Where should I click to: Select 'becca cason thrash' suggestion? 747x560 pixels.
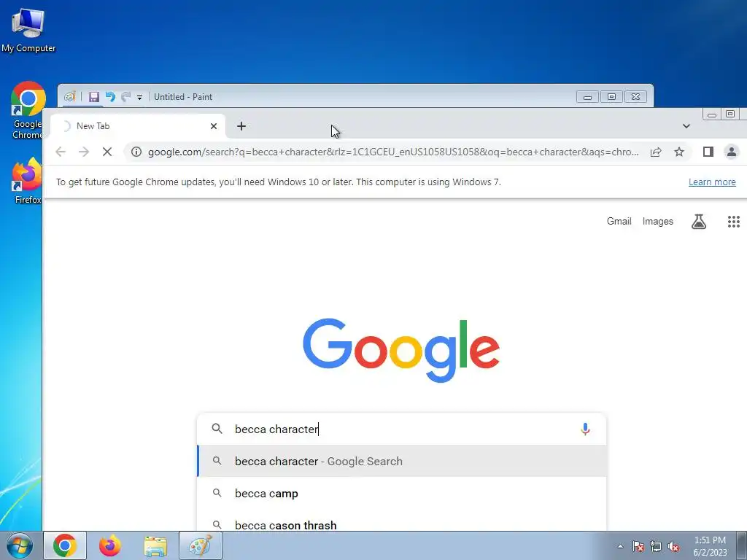pyautogui.click(x=402, y=524)
